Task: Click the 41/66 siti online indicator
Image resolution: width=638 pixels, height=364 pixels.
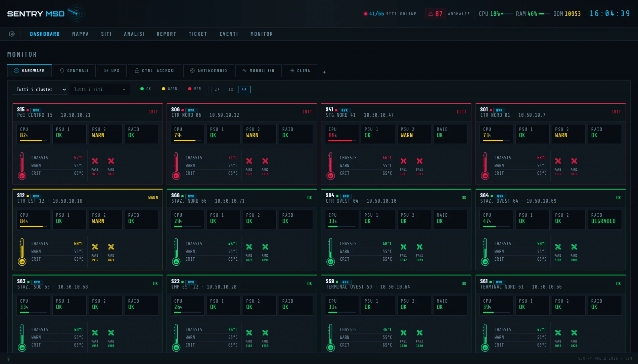Action: pyautogui.click(x=390, y=14)
